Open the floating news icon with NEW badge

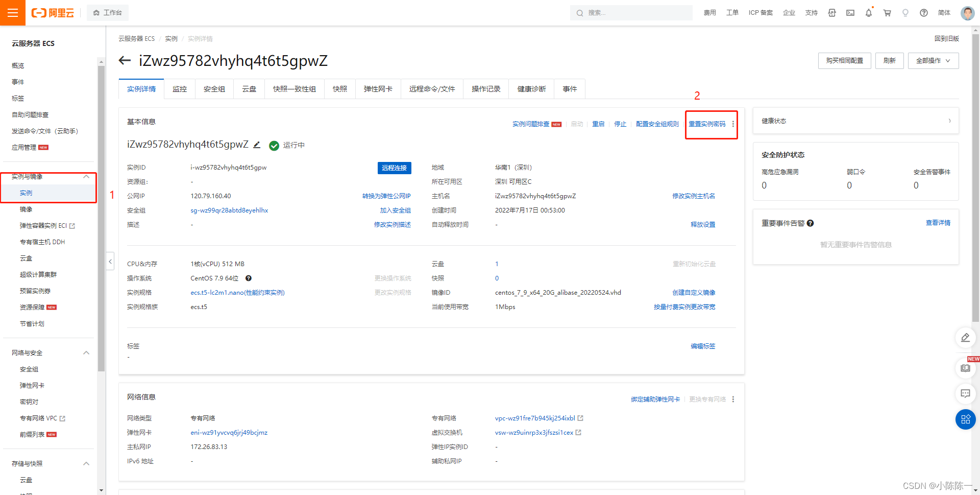coord(965,368)
